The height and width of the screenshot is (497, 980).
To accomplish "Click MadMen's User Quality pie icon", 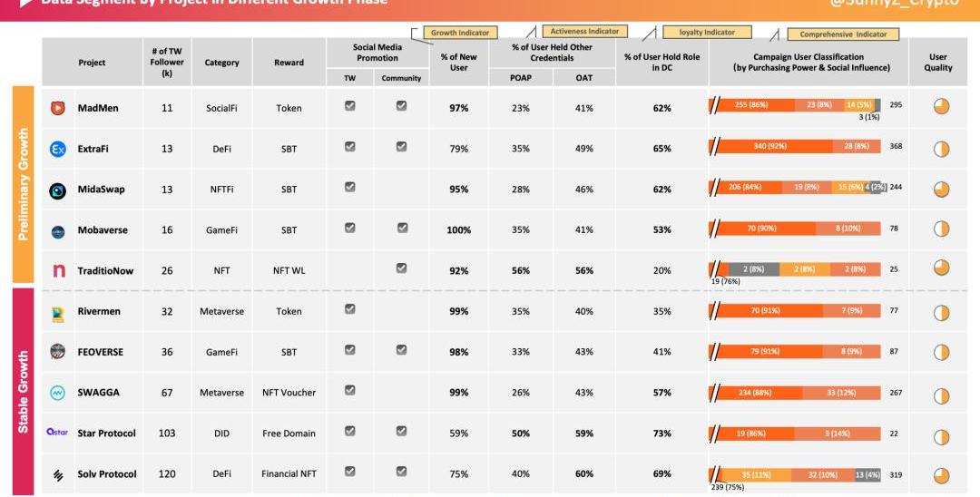I will [x=941, y=106].
